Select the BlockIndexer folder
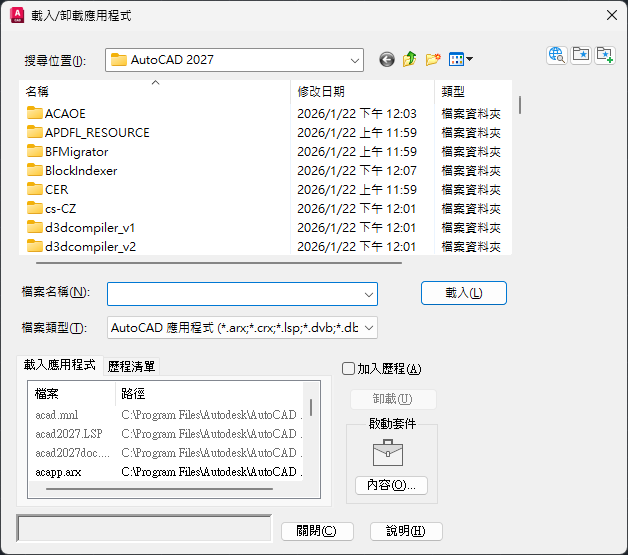The height and width of the screenshot is (555, 628). tap(72, 171)
